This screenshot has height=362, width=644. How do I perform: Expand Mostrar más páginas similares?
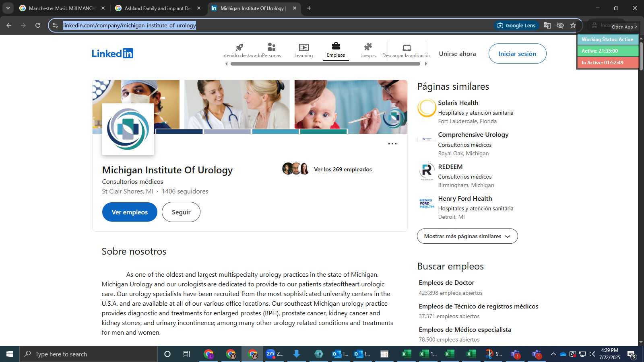coord(467,236)
